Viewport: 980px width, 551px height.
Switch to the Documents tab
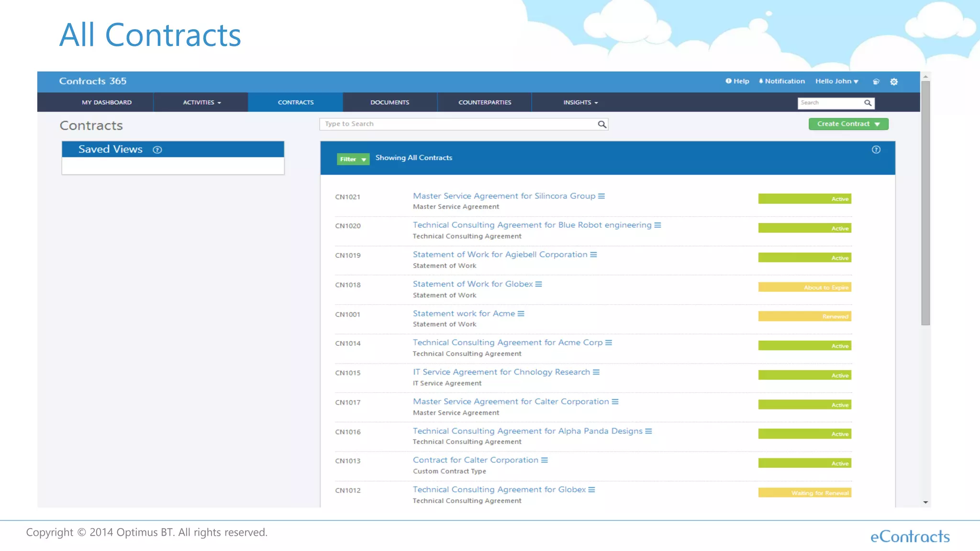tap(390, 102)
